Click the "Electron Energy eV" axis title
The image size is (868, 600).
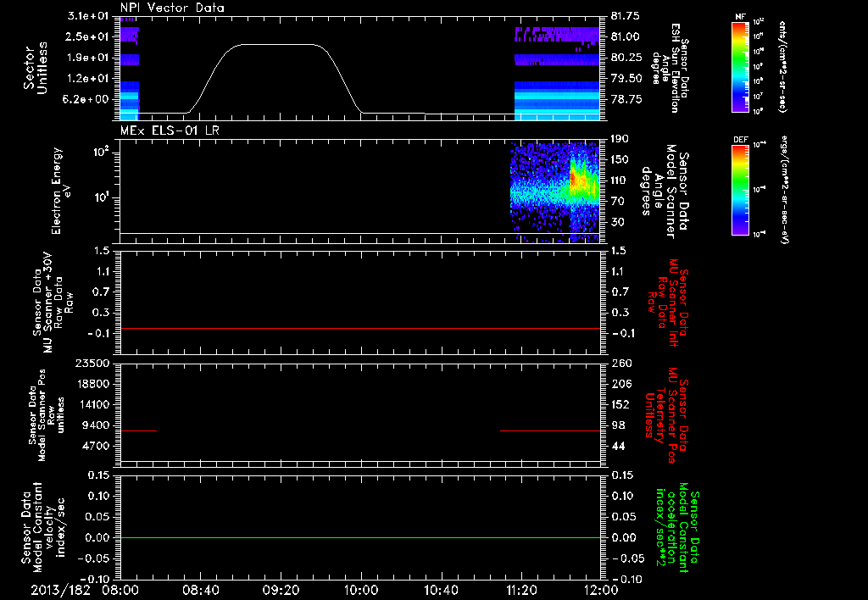pyautogui.click(x=61, y=191)
